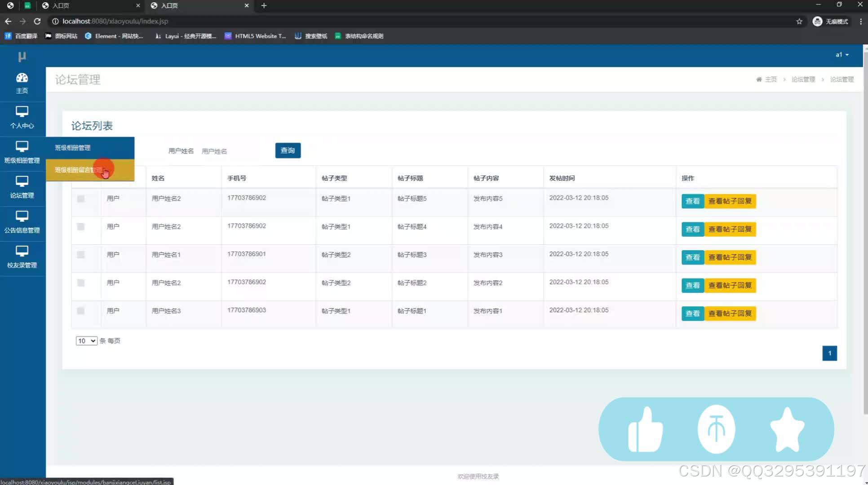The width and height of the screenshot is (868, 485).
Task: Click 查看帖子回复 for 帖子标题1 row
Action: click(730, 313)
